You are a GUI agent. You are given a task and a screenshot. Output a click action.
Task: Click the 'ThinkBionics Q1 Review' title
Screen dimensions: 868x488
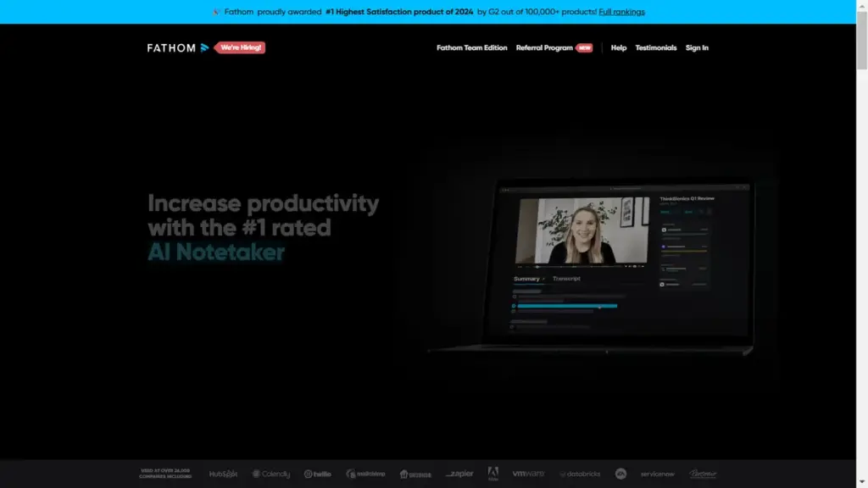point(687,198)
